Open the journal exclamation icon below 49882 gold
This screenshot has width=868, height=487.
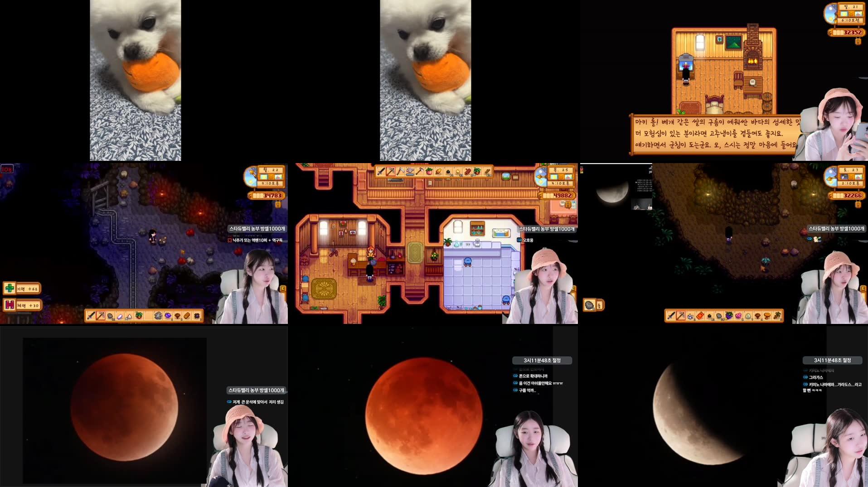coord(568,205)
